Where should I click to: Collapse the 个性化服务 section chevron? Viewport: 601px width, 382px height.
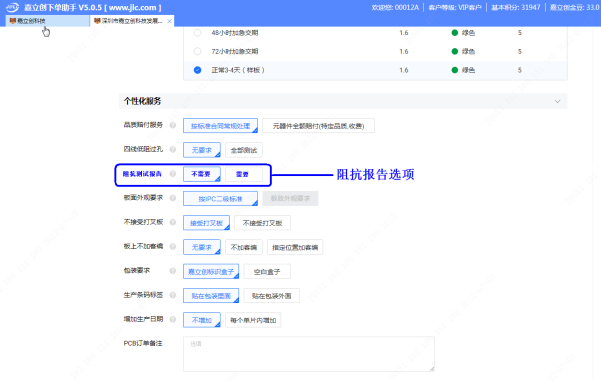(x=557, y=102)
